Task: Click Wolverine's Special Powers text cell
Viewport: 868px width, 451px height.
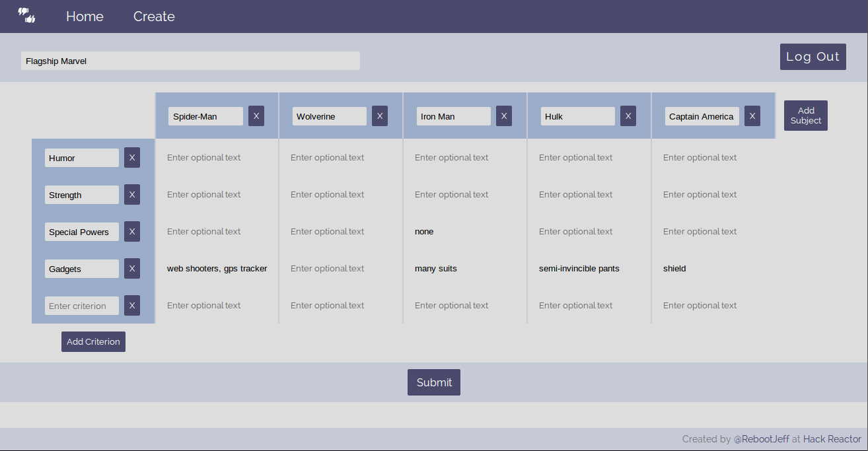Action: click(x=341, y=231)
